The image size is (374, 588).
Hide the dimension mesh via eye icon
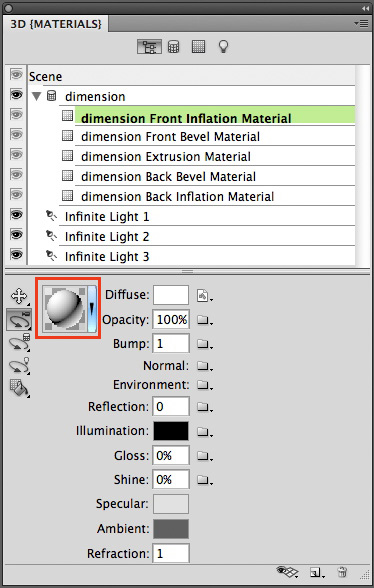click(x=16, y=94)
